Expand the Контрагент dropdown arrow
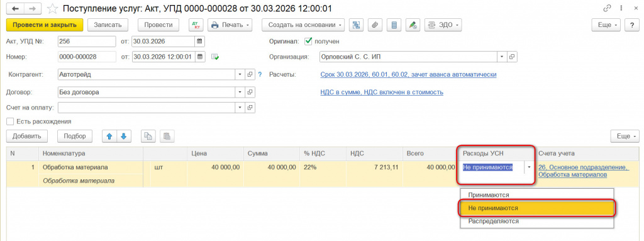644x241 pixels. (x=241, y=75)
